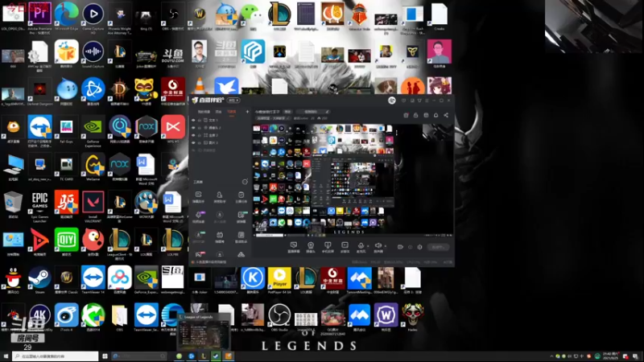Screen dimensions: 644x362
Task: Open the Windows Start menu
Action: point(6,356)
